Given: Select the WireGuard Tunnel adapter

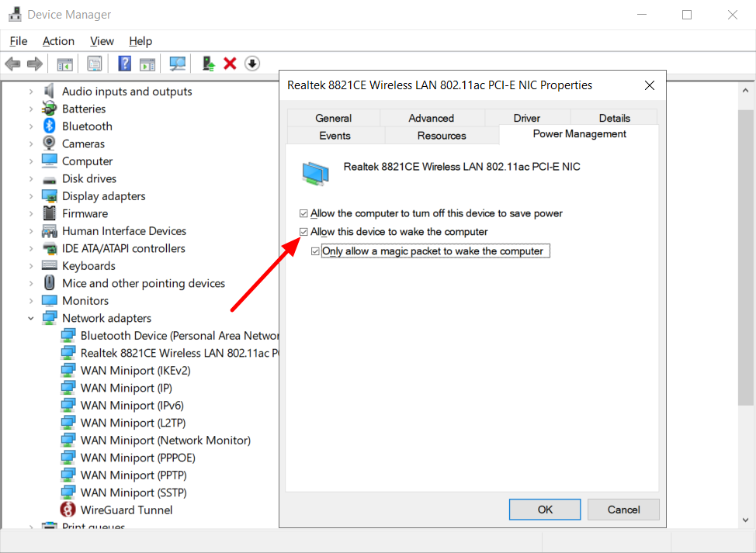Looking at the screenshot, I should (x=127, y=510).
